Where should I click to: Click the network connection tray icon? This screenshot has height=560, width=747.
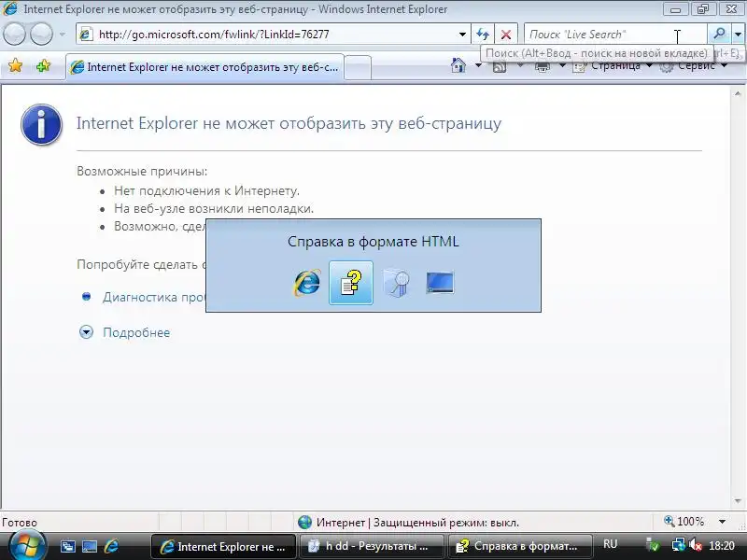click(678, 545)
